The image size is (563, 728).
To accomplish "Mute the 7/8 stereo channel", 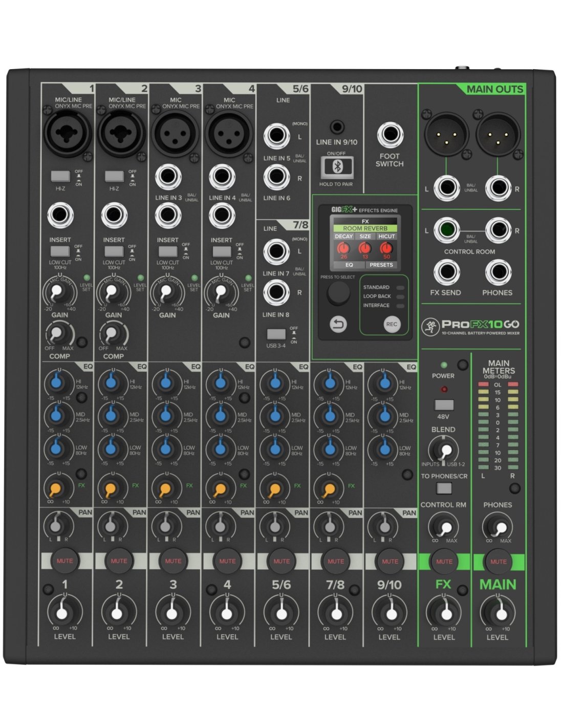I will pos(336,561).
